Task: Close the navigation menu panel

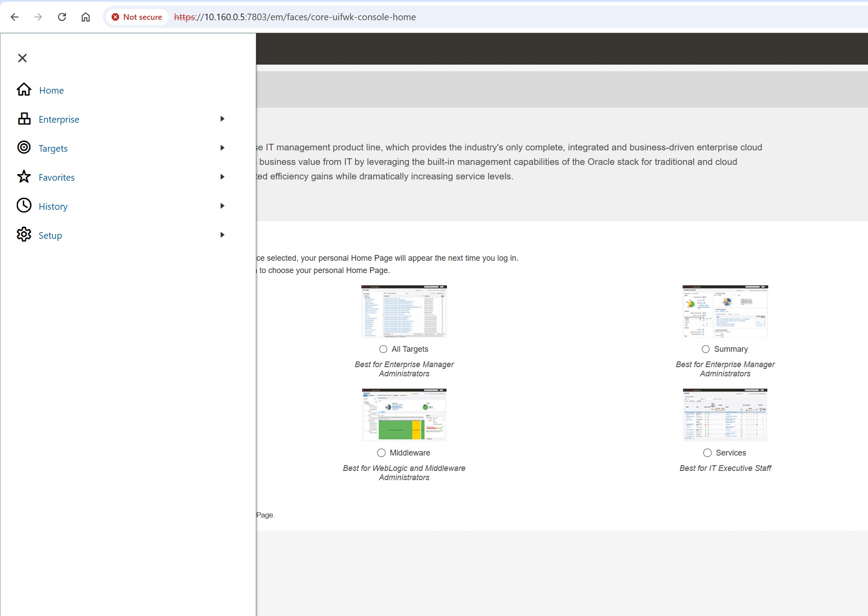Action: (22, 58)
